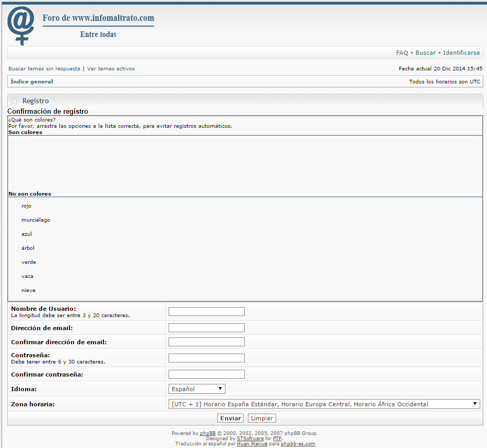This screenshot has width=487, height=448.
Task: Expand the Zona horaria timezone dropdown
Action: [x=324, y=404]
